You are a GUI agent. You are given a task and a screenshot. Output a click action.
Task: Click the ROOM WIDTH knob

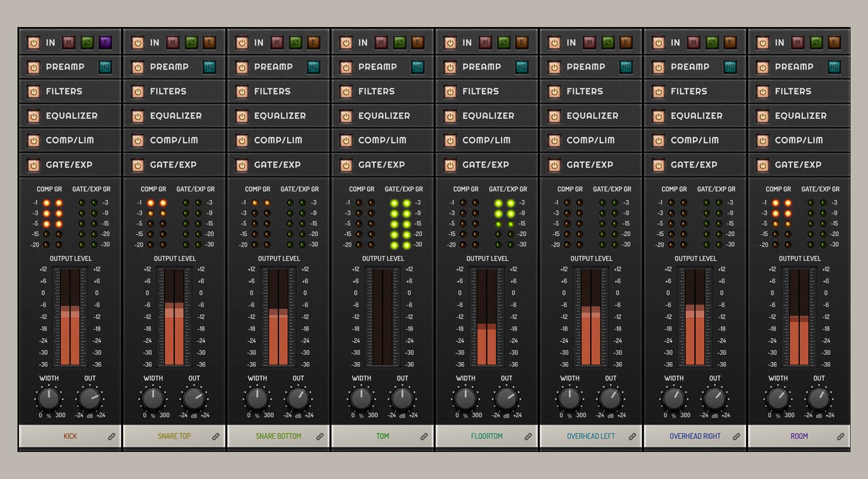point(778,399)
